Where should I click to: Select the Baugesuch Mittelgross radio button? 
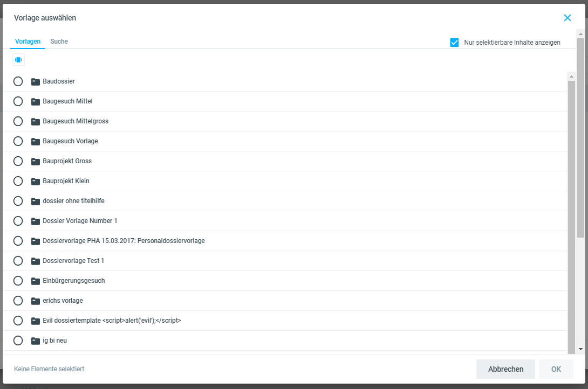click(18, 121)
